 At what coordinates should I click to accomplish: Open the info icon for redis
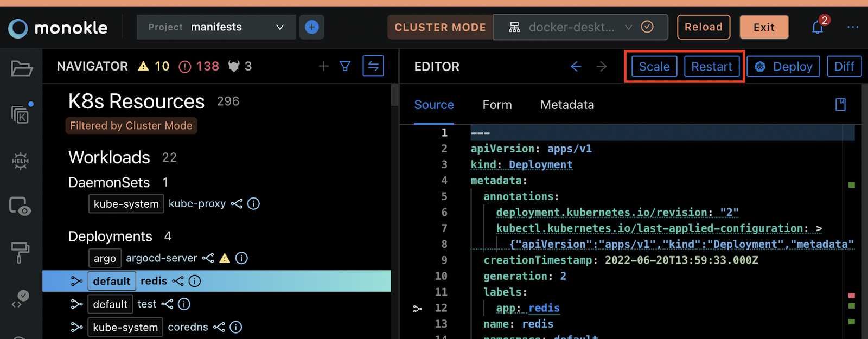coord(194,281)
